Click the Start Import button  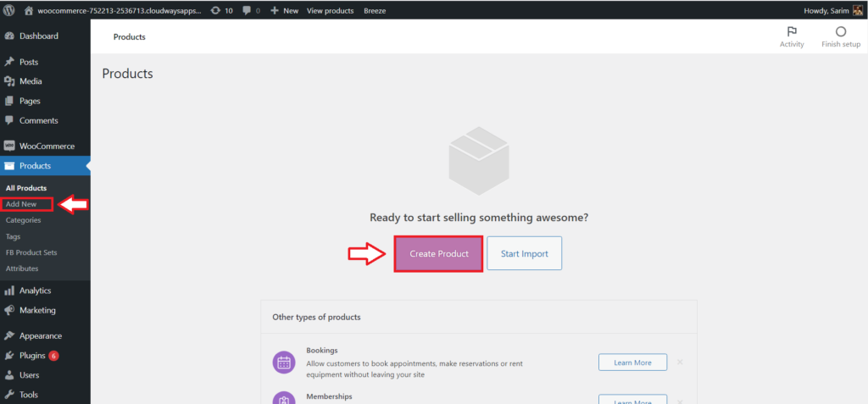tap(524, 253)
